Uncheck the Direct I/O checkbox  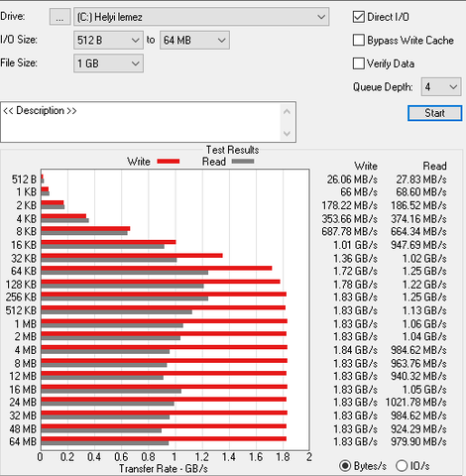pos(359,17)
